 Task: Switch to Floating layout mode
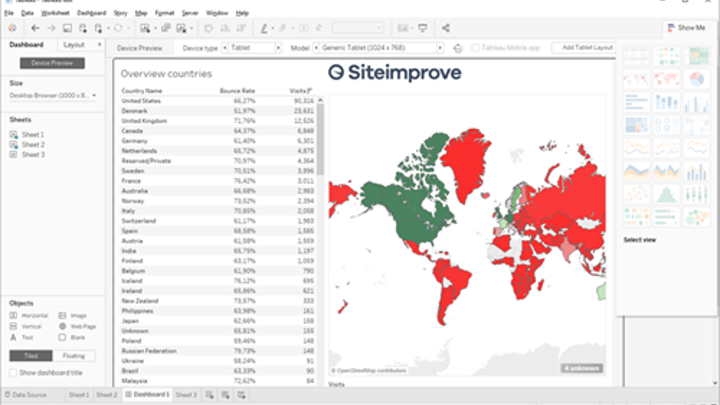click(76, 355)
